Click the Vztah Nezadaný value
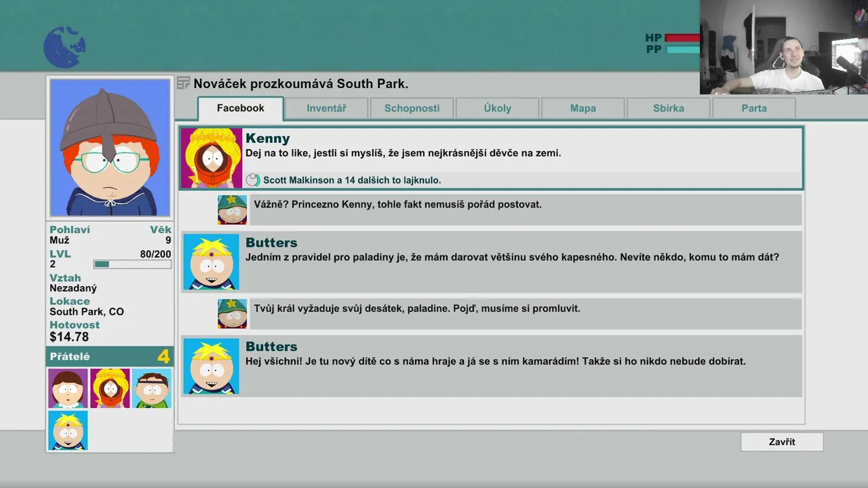 pos(73,288)
